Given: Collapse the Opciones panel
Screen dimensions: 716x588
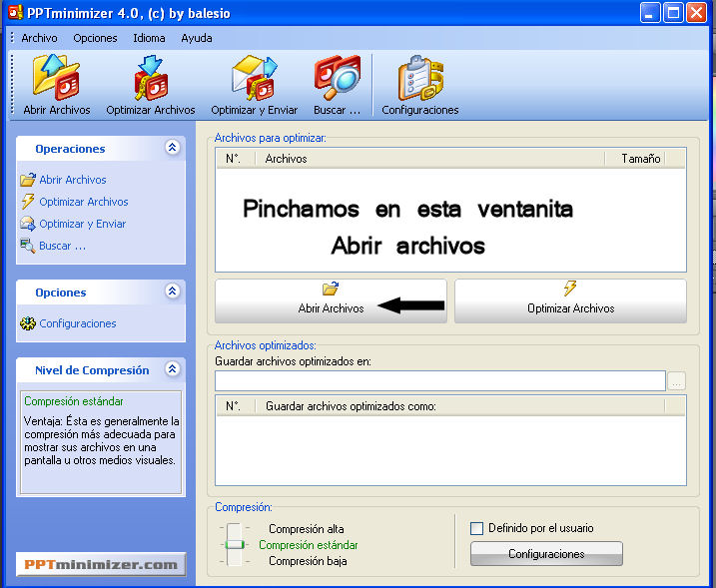Looking at the screenshot, I should tap(172, 292).
